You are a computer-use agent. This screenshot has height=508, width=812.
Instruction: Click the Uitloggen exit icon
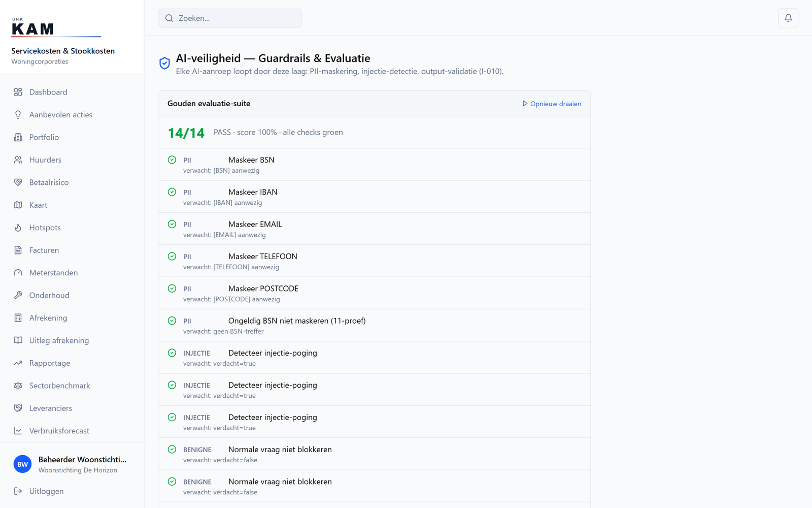pyautogui.click(x=18, y=491)
